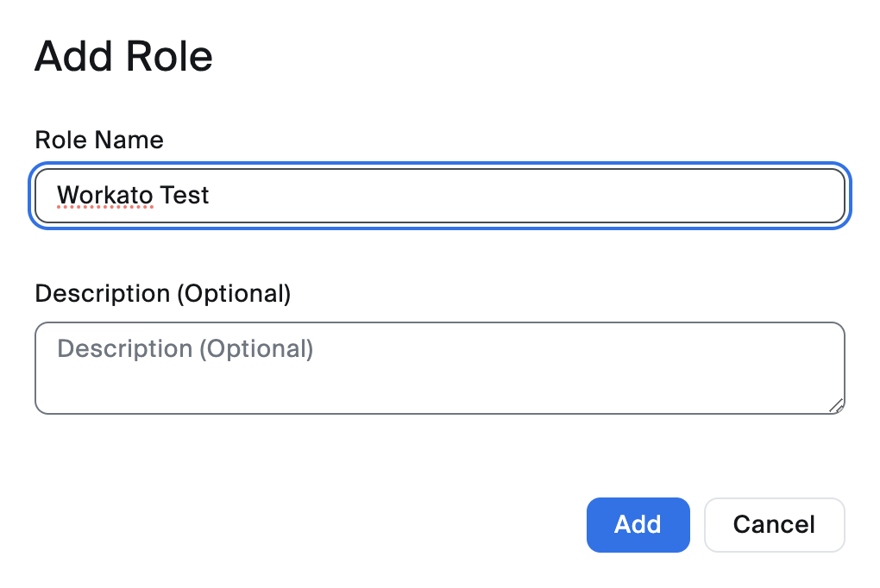Click the misspelled word Workato
This screenshot has height=588, width=880.
point(103,195)
